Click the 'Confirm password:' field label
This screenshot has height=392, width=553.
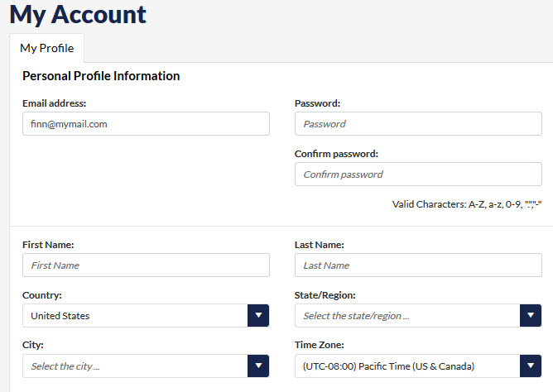pyautogui.click(x=336, y=154)
